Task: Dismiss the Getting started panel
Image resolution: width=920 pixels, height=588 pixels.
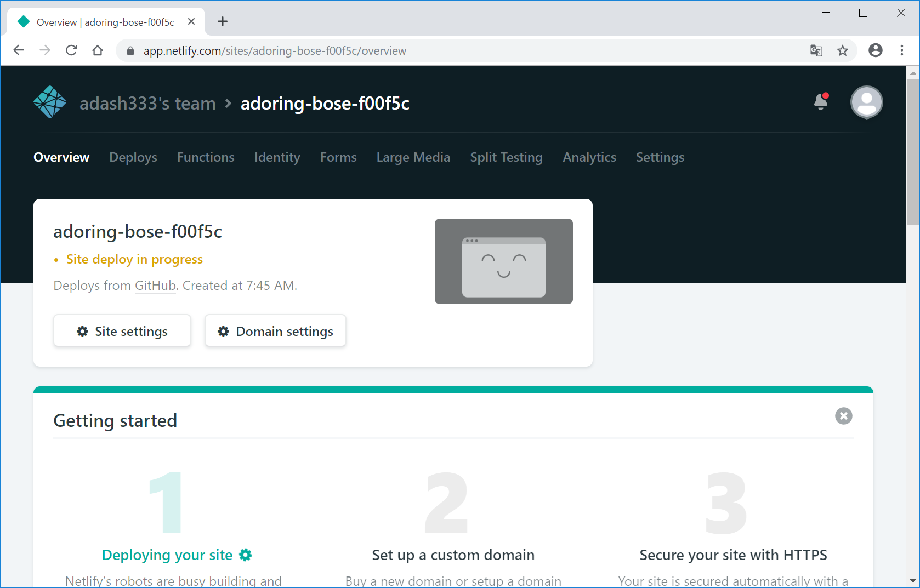Action: pyautogui.click(x=843, y=416)
